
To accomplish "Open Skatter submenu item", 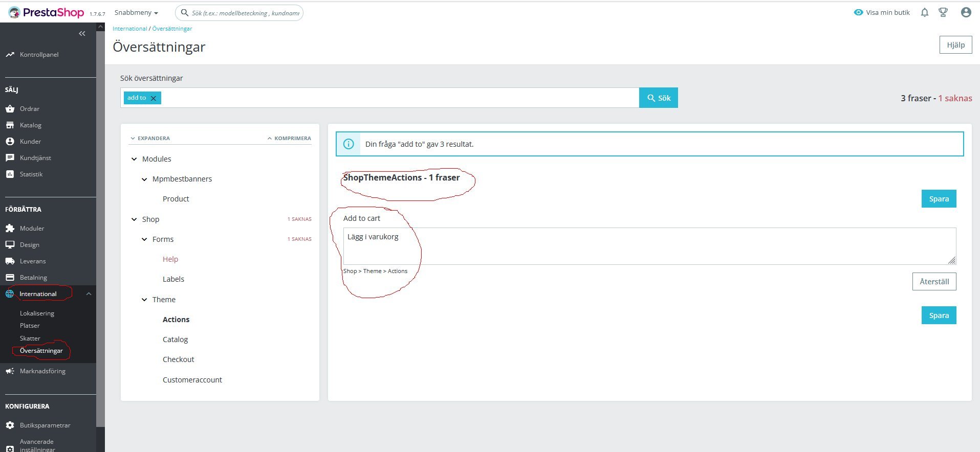I will tap(30, 338).
